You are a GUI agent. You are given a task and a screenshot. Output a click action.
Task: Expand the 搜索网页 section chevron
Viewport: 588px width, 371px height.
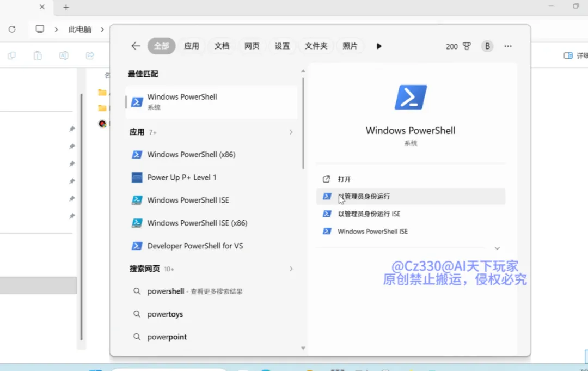point(291,269)
